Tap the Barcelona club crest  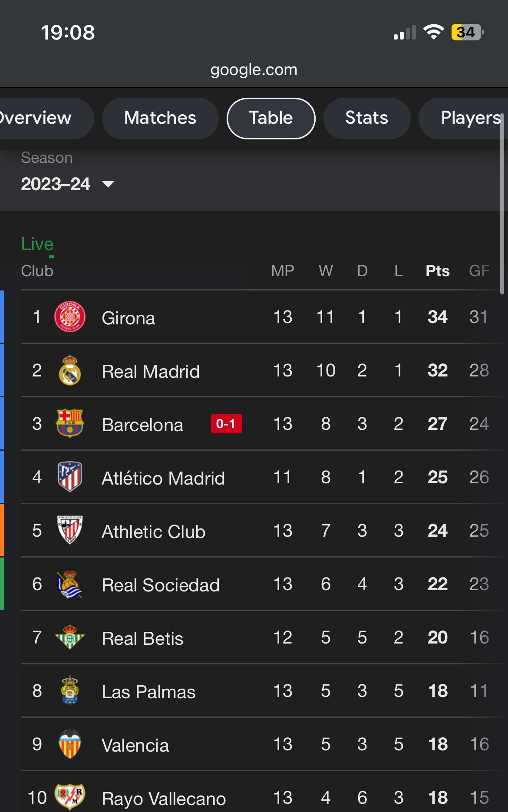pos(69,423)
